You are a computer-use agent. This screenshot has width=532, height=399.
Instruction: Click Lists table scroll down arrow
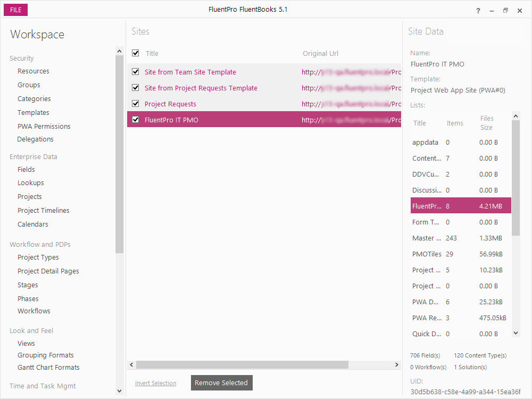(516, 333)
